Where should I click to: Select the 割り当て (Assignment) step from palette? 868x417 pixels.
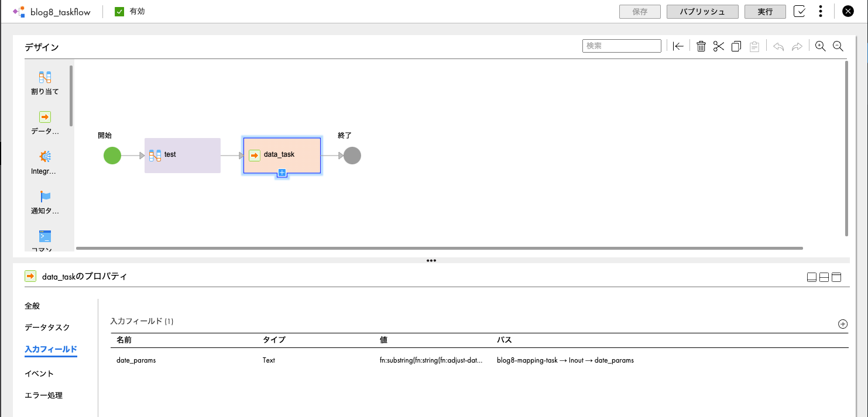pyautogui.click(x=44, y=82)
